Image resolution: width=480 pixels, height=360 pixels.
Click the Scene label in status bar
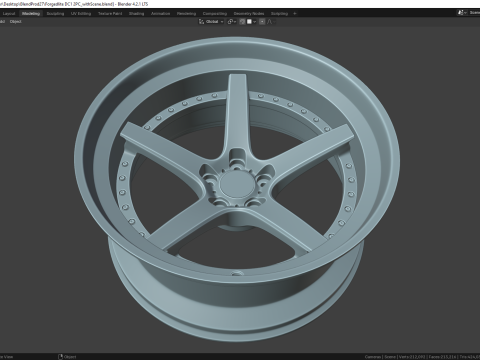click(x=390, y=357)
